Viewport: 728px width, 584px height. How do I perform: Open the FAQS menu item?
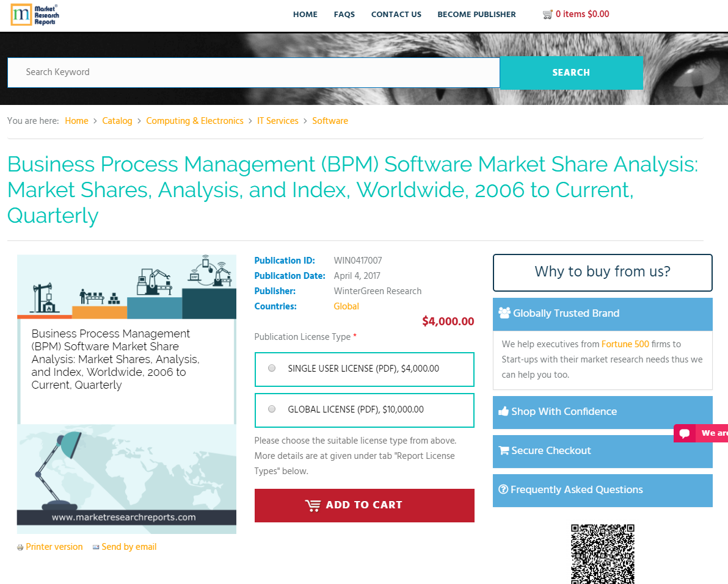(x=344, y=15)
